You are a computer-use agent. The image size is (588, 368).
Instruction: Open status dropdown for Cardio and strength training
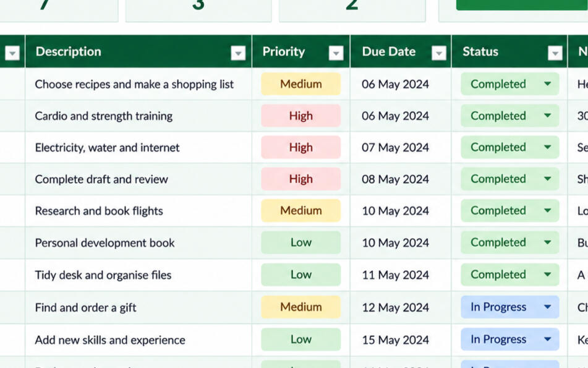tap(547, 116)
